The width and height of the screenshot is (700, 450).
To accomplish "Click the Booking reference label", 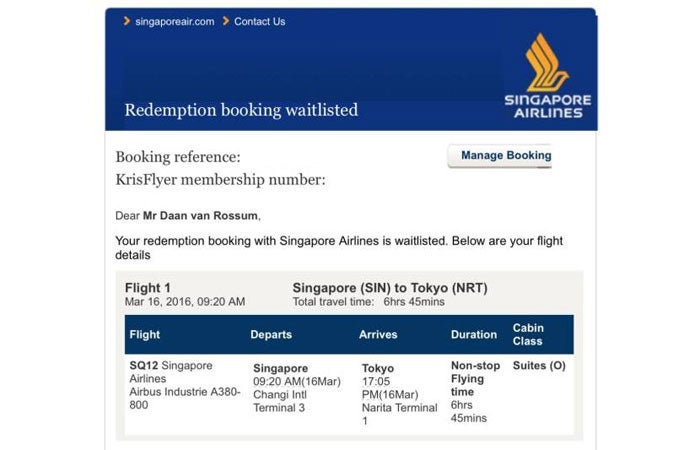I will pyautogui.click(x=178, y=157).
